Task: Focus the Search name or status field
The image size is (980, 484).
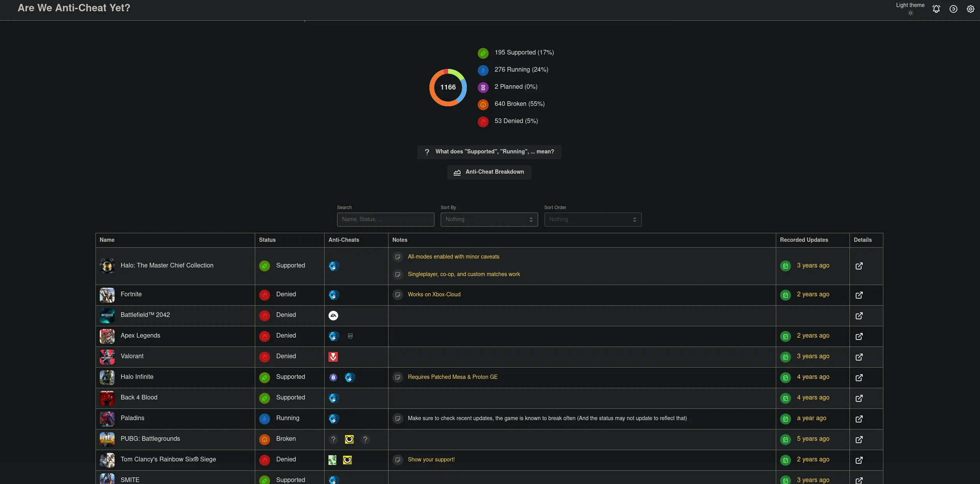Action: 385,220
